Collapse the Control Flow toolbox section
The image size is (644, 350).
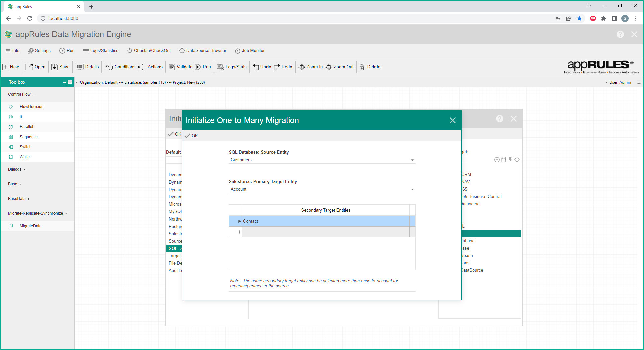coord(21,94)
